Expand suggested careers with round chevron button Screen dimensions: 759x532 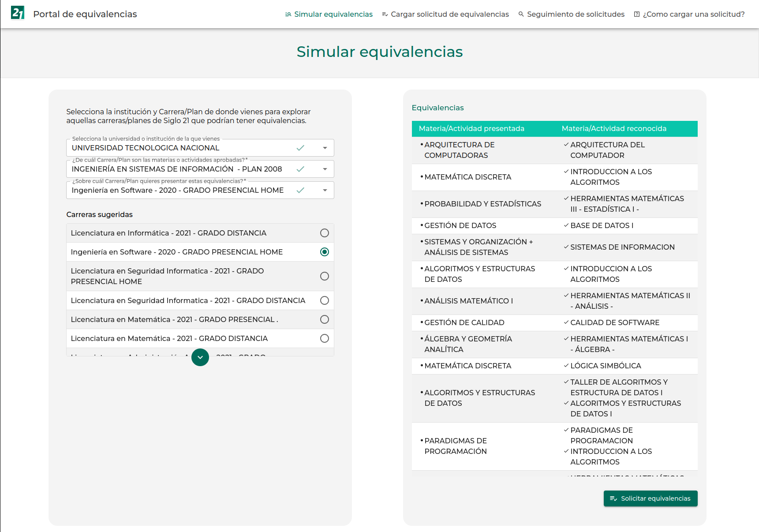pyautogui.click(x=200, y=357)
